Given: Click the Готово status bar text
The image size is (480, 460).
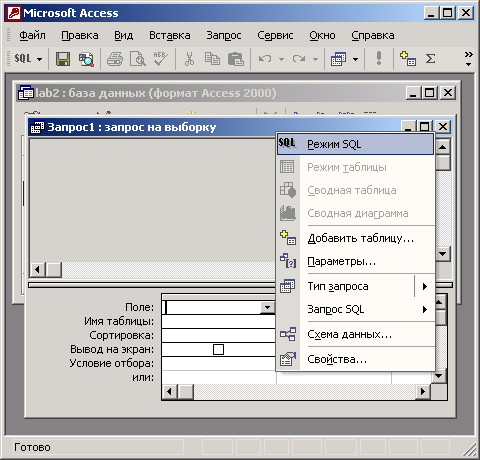Looking at the screenshot, I should 32,447.
